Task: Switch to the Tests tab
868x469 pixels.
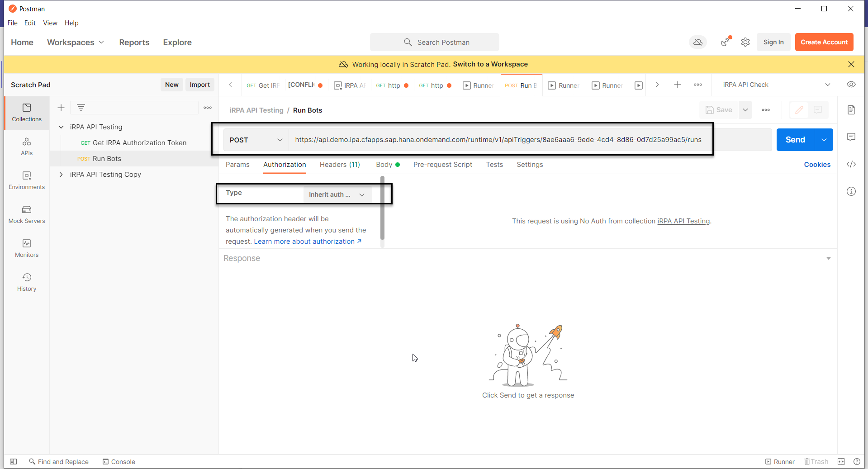Action: pyautogui.click(x=494, y=165)
